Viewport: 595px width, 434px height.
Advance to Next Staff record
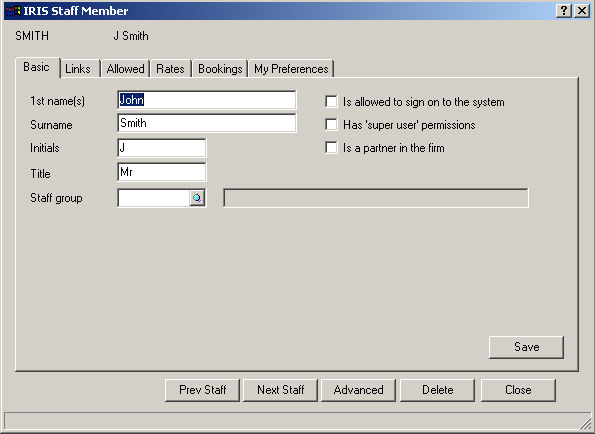pyautogui.click(x=280, y=390)
